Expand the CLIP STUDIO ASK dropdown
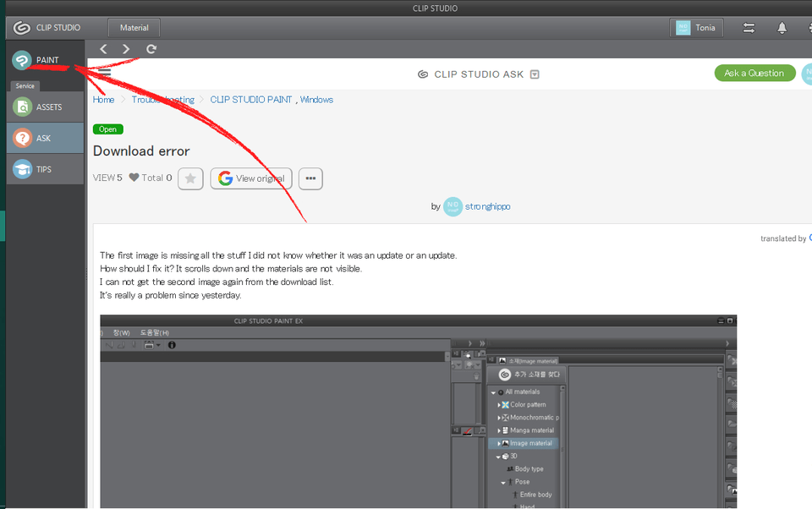The image size is (812, 509). [x=535, y=74]
